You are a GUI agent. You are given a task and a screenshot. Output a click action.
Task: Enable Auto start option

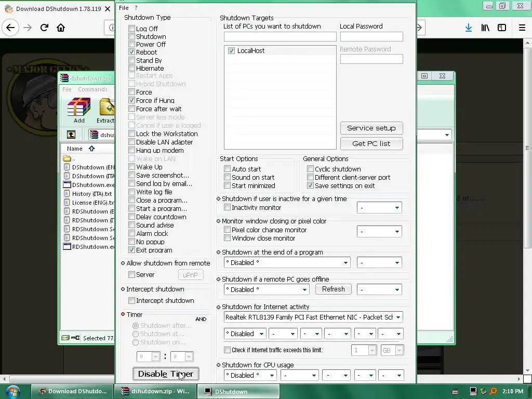pyautogui.click(x=228, y=169)
